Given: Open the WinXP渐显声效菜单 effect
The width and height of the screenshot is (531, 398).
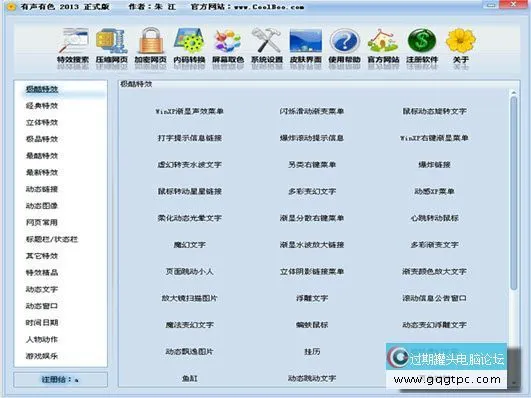Looking at the screenshot, I should click(189, 111).
